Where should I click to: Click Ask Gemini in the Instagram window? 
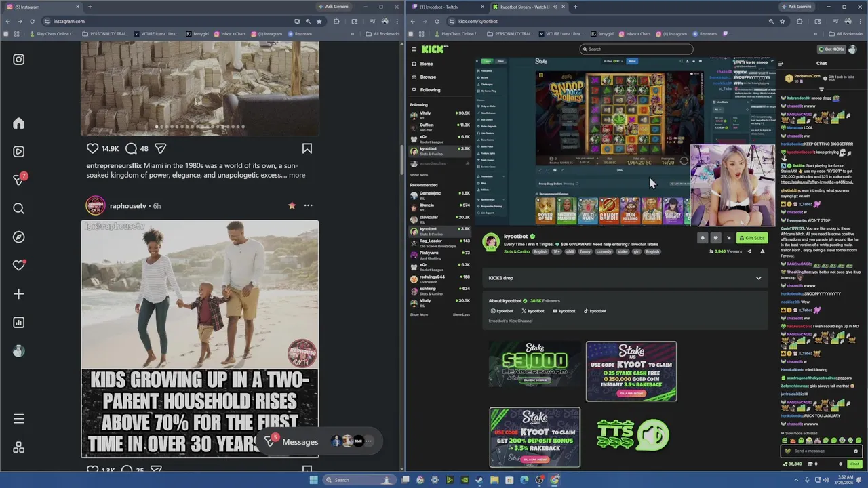pyautogui.click(x=334, y=7)
